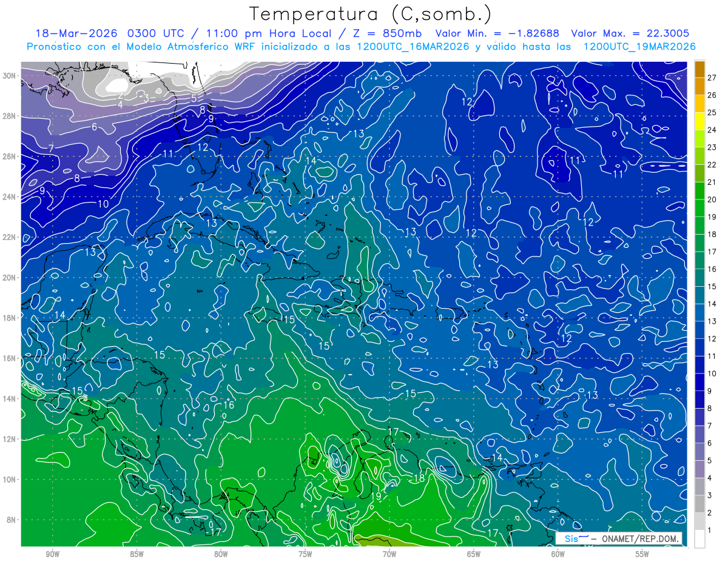Click the 65W longitude axis label

tap(474, 554)
